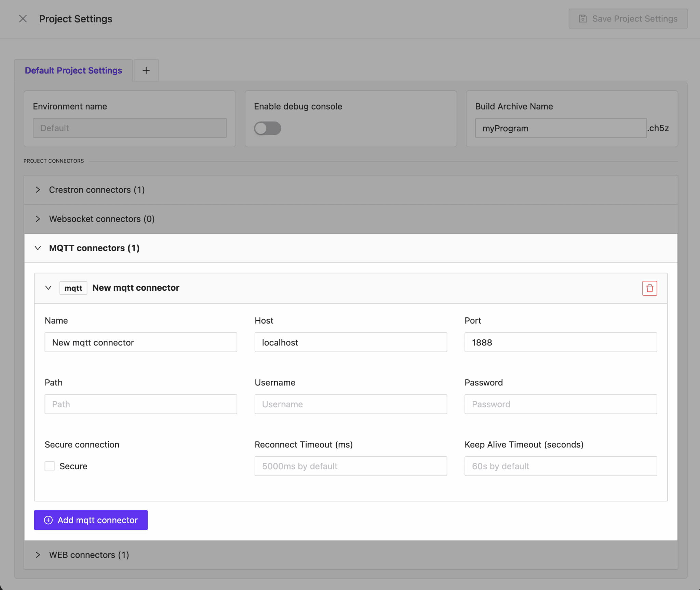Click the Host input field

point(350,342)
